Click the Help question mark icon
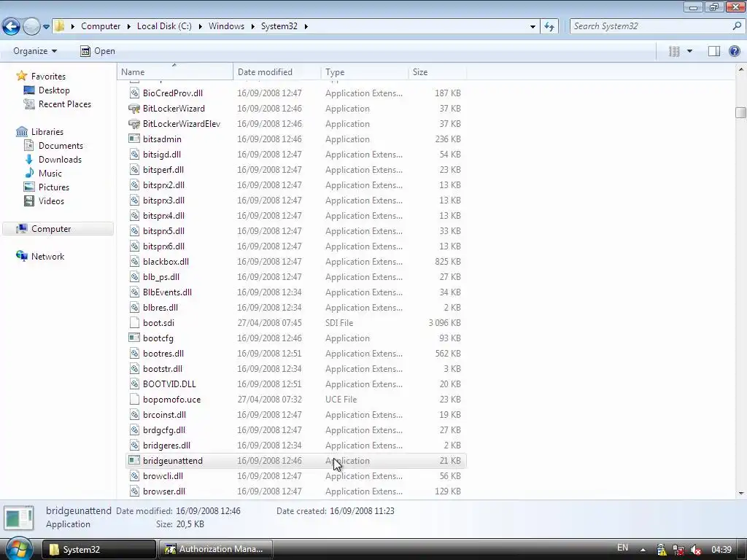 735,51
